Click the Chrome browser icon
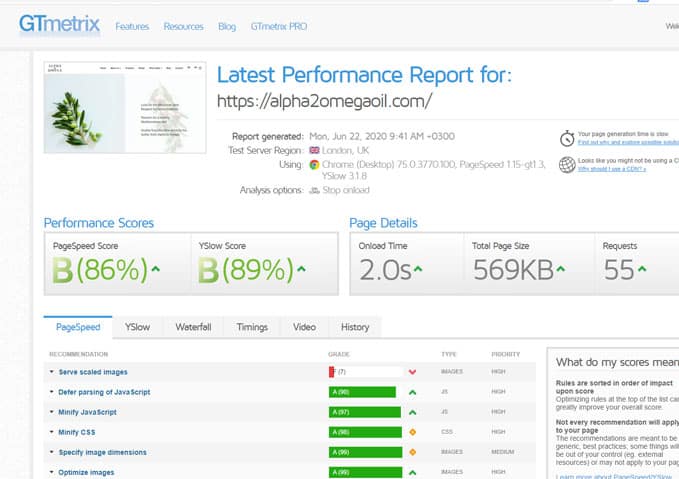Viewport: 679px width, 479px height. tap(314, 165)
